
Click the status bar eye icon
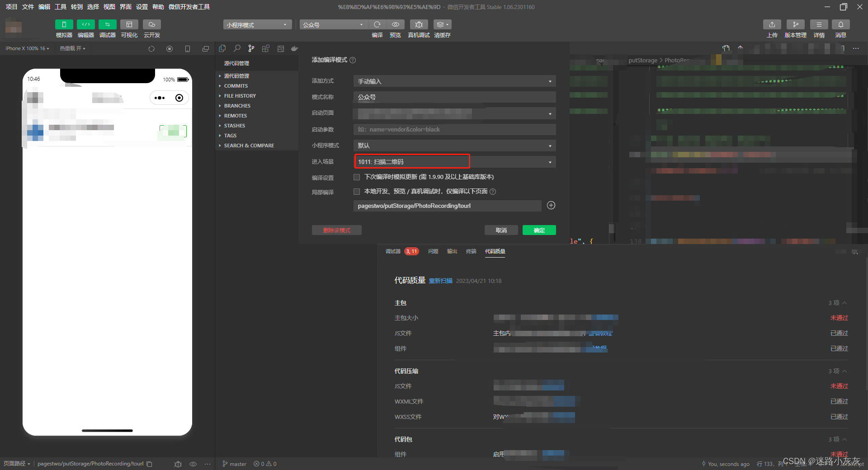pyautogui.click(x=193, y=464)
